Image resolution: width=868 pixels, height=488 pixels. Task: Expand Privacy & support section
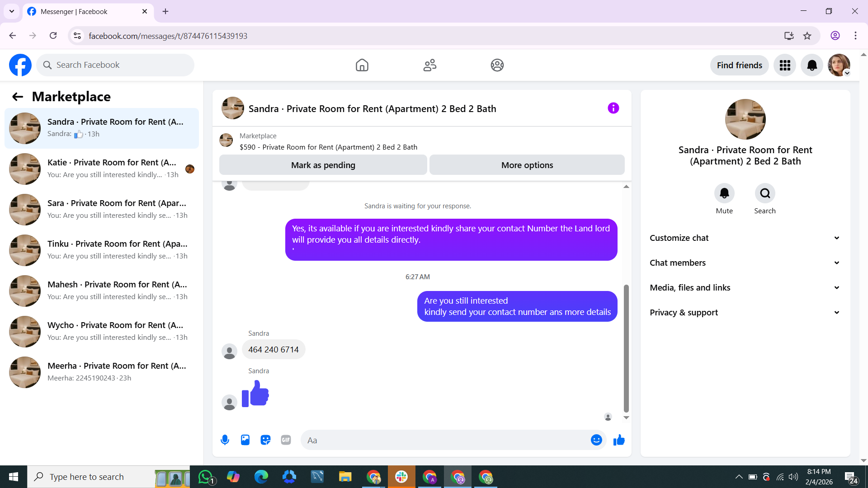[745, 313]
